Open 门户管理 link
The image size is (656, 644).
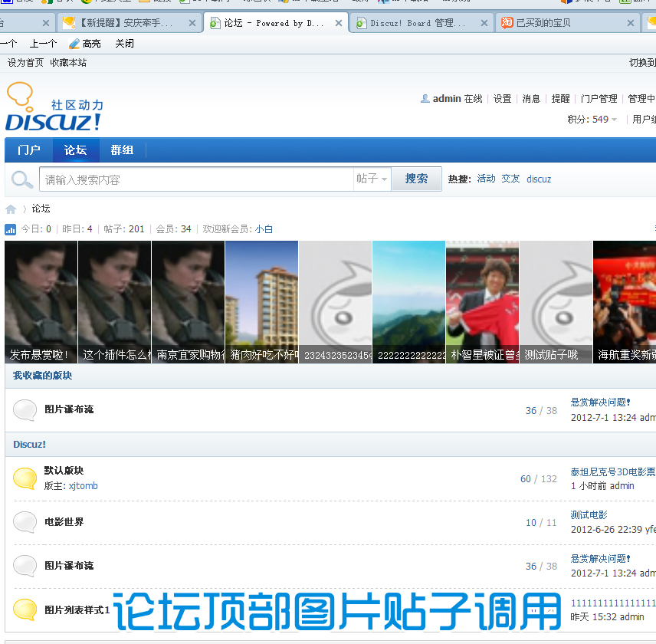pyautogui.click(x=599, y=99)
